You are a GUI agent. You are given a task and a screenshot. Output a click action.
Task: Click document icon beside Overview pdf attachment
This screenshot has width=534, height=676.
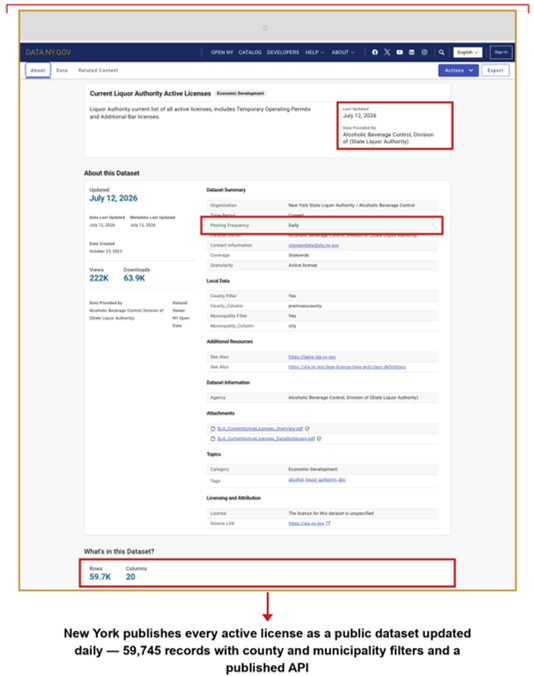point(213,429)
